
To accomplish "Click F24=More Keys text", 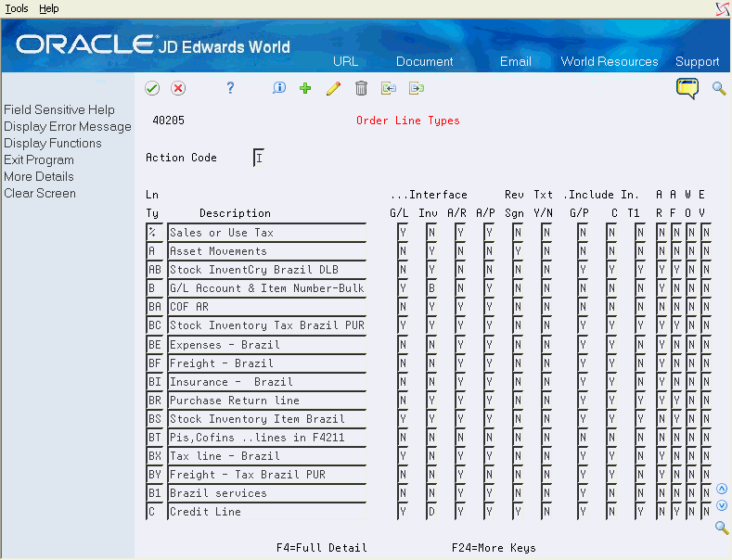I will [494, 548].
